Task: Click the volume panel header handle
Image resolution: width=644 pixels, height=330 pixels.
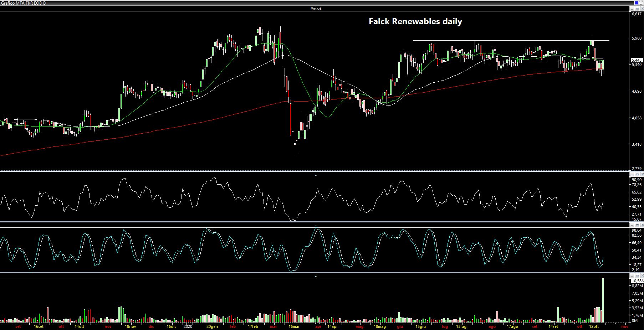Action: [316, 277]
